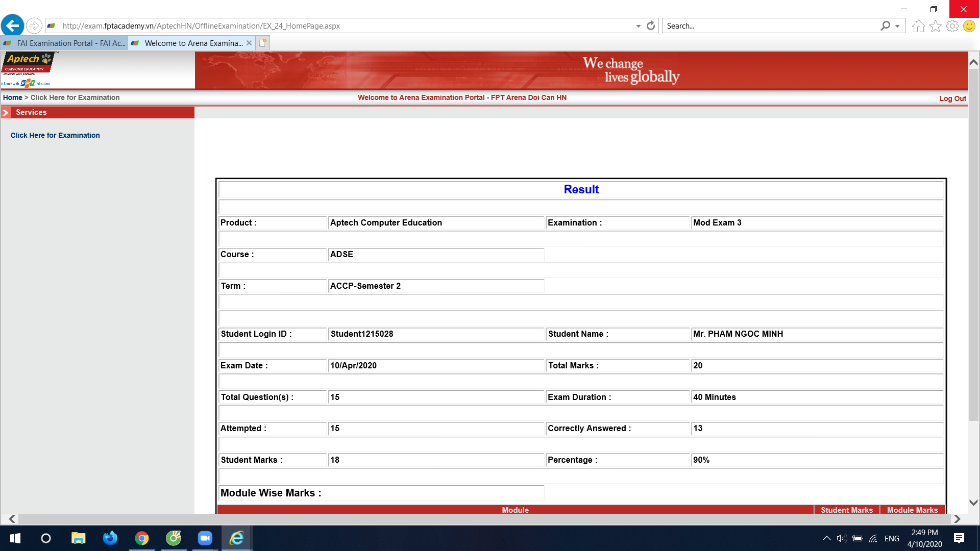
Task: Click the Module Wise Marks heading
Action: [x=271, y=493]
